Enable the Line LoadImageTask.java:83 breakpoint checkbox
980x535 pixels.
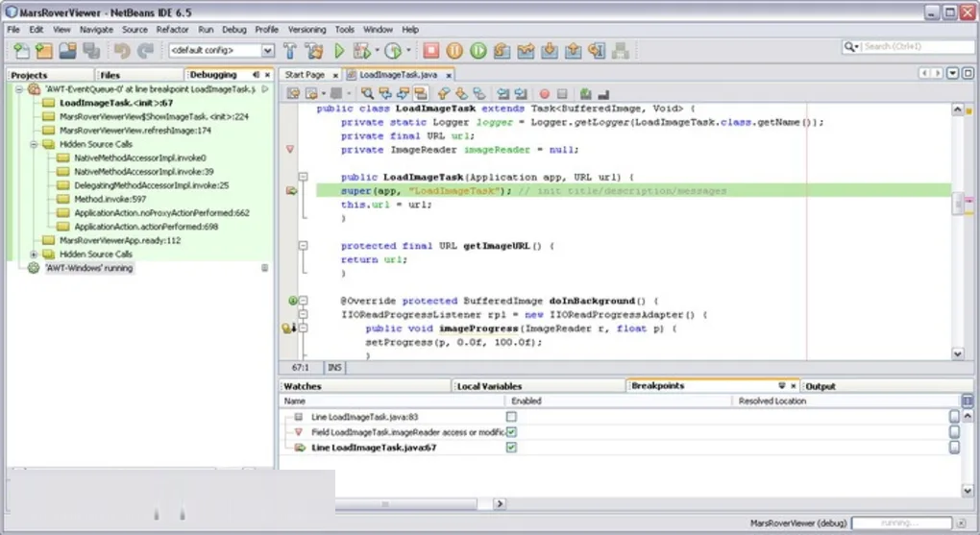coord(511,416)
